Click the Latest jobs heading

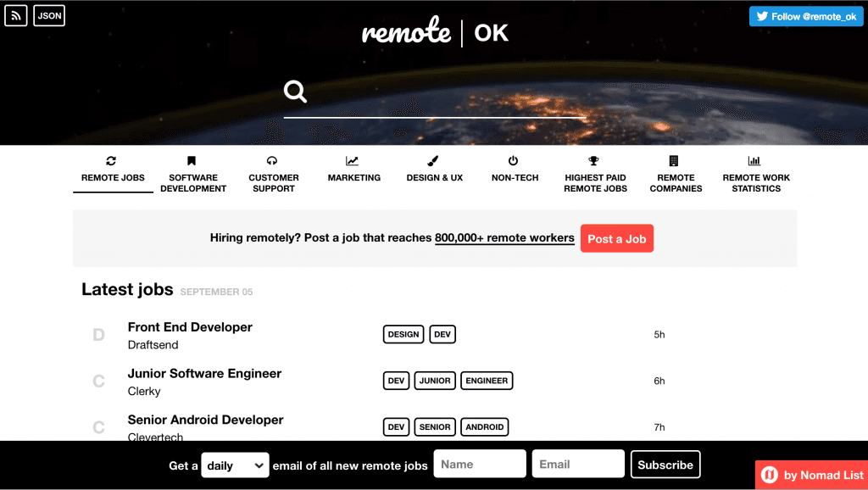point(127,289)
